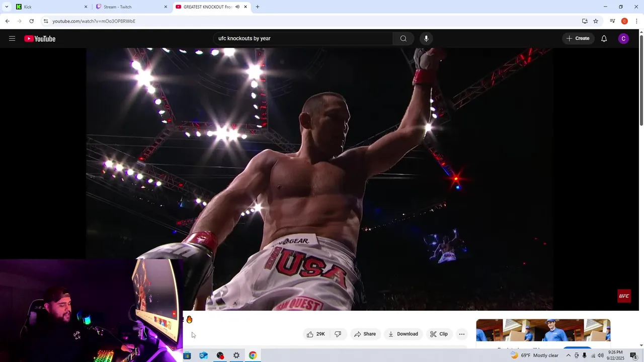Image resolution: width=644 pixels, height=362 pixels.
Task: View site information icon in address bar
Action: click(x=46, y=21)
